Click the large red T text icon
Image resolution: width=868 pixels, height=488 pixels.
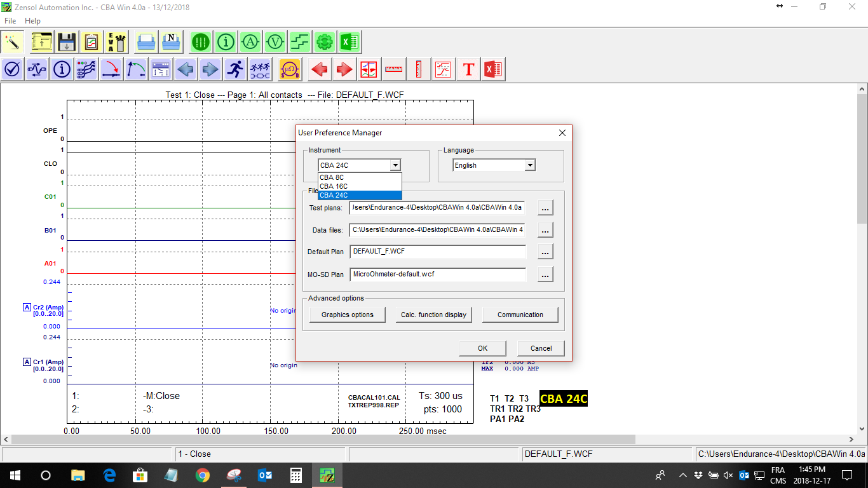(469, 69)
